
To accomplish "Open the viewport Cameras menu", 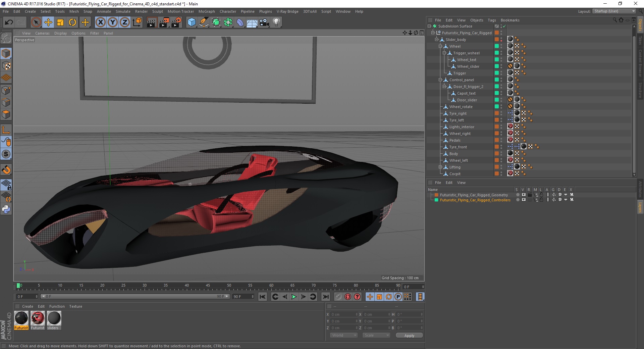I will point(42,33).
